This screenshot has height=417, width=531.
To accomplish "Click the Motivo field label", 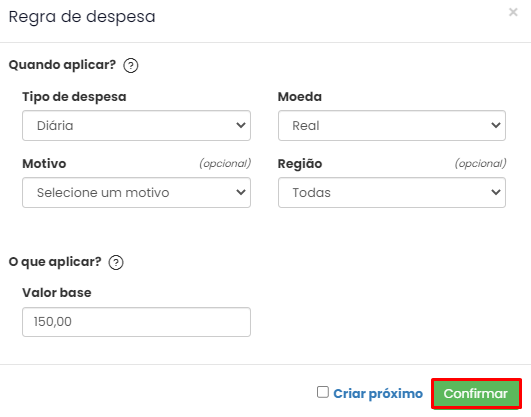I will [x=44, y=164].
